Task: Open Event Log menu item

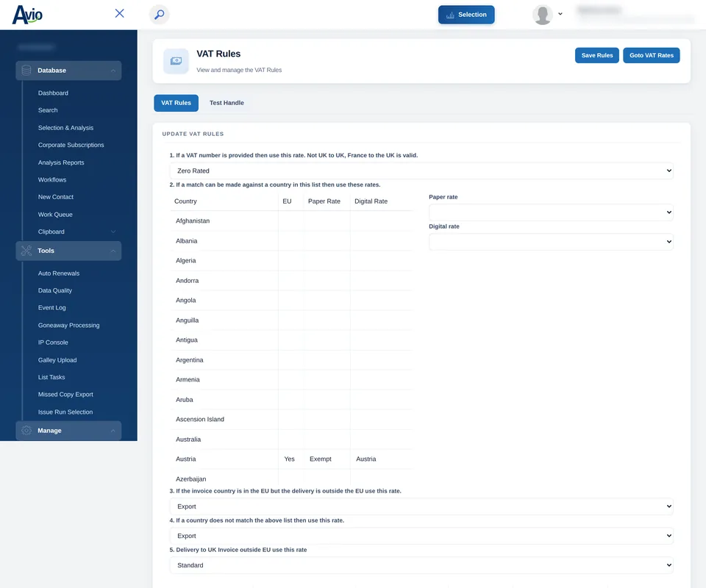Action: pos(51,308)
